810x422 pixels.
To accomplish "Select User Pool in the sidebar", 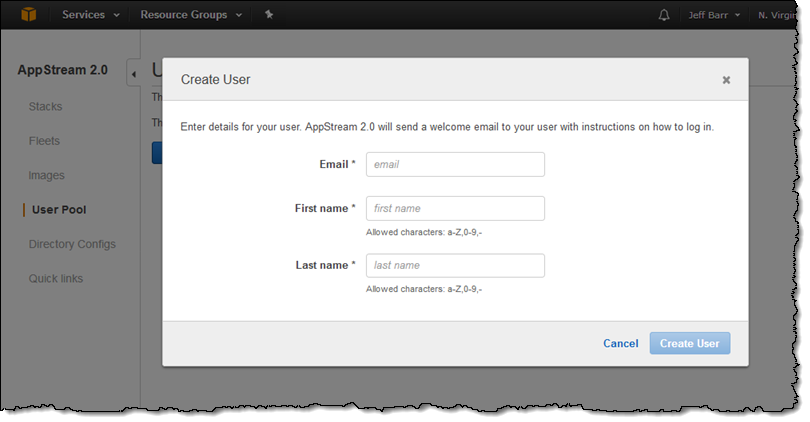I will click(59, 210).
